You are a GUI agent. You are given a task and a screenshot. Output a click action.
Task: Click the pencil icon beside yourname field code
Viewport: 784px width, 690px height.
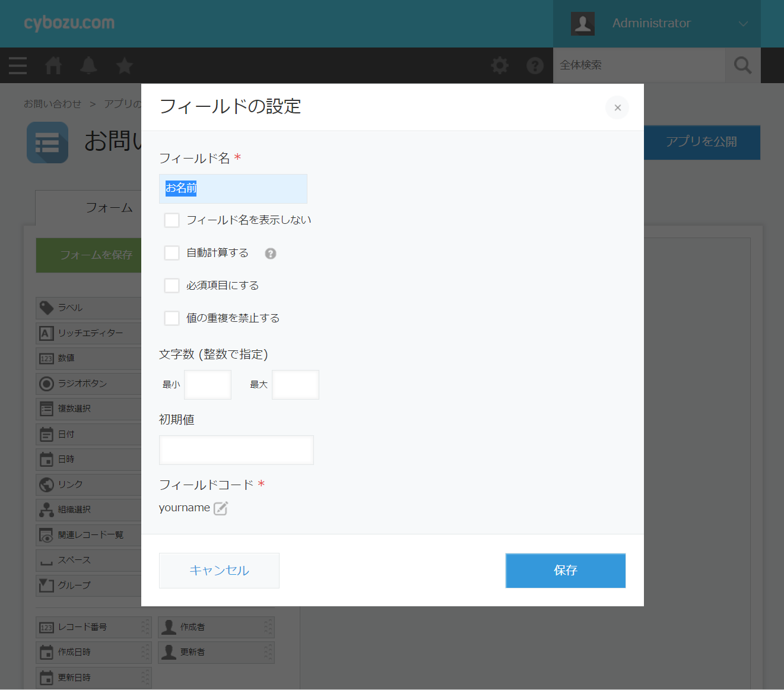pyautogui.click(x=221, y=508)
